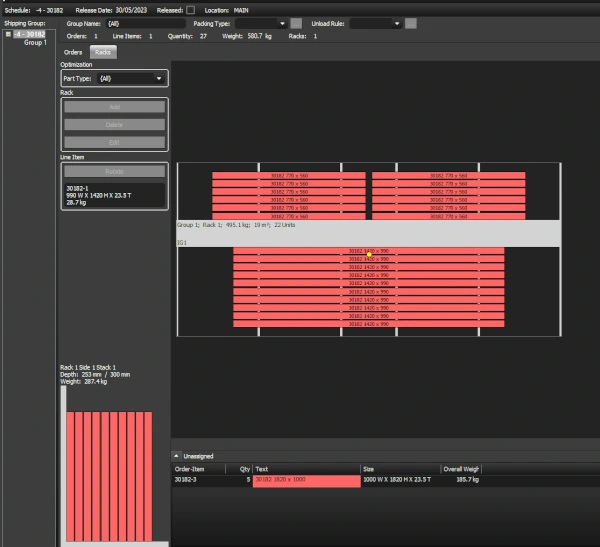The width and height of the screenshot is (600, 547).
Task: Click ellipsis button beside Packing Type
Action: pyautogui.click(x=296, y=24)
